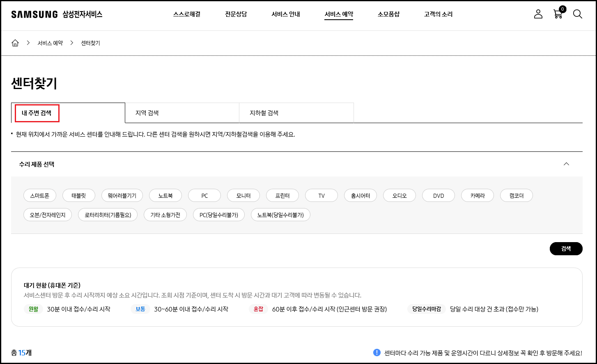Click the 총 15개 result count
The height and width of the screenshot is (364, 597).
coord(21,353)
